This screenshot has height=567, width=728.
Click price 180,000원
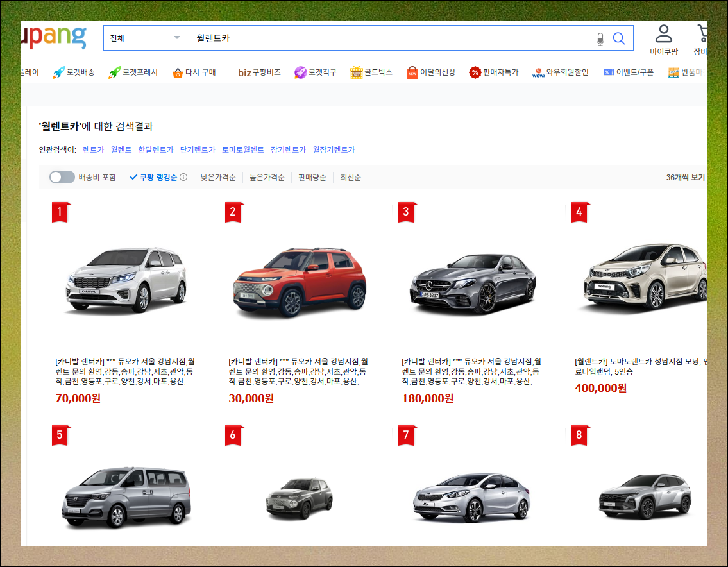click(x=428, y=398)
